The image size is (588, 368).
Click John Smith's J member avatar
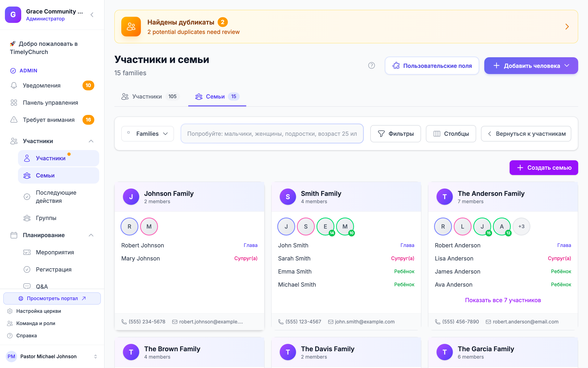(286, 226)
